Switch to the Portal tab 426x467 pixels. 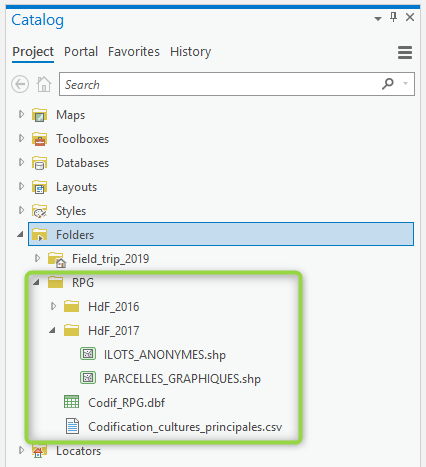[81, 52]
